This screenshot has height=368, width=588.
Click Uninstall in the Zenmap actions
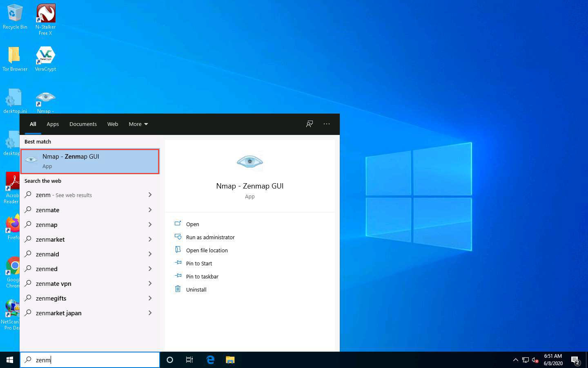coord(196,289)
